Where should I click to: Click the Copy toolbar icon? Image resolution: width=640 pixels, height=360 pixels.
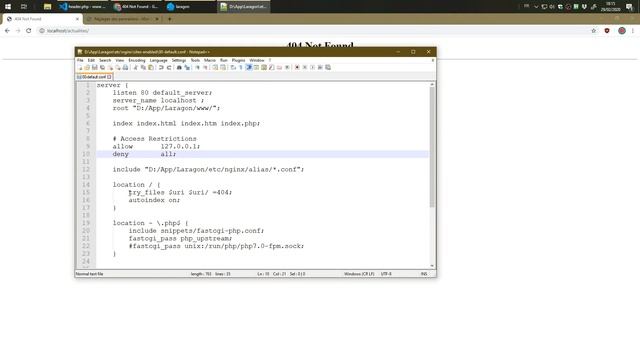click(x=143, y=67)
